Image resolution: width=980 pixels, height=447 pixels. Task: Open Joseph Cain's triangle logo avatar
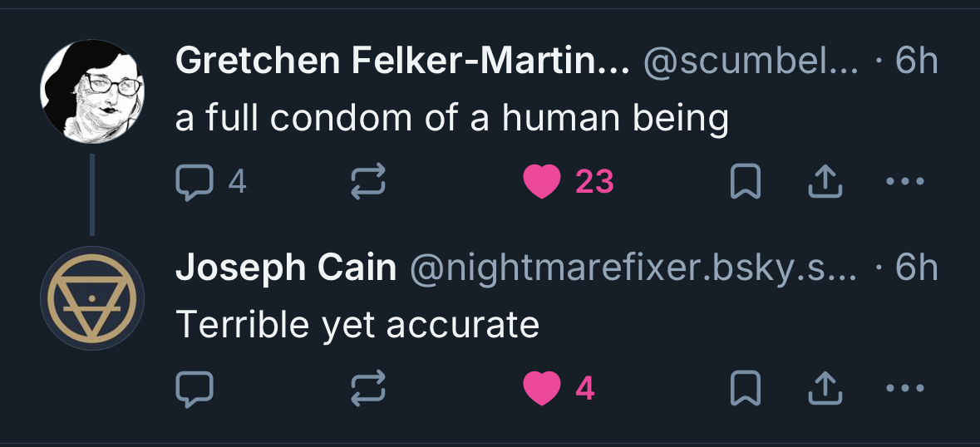(92, 297)
